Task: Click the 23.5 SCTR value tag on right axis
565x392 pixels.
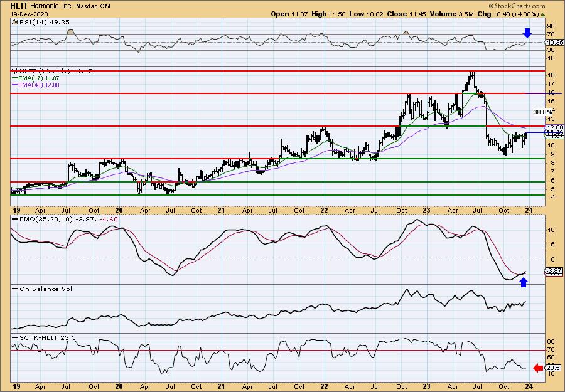Action: 554,368
